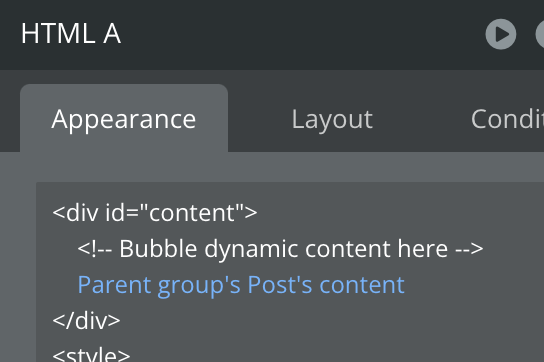Click the circular play icon in header
Viewport: 544px width, 362px height.
point(501,34)
